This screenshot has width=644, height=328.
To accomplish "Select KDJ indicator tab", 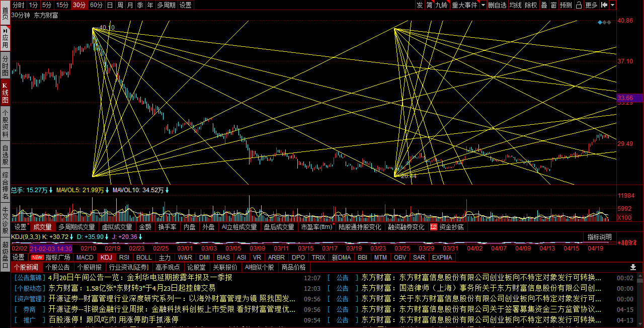I will point(106,257).
